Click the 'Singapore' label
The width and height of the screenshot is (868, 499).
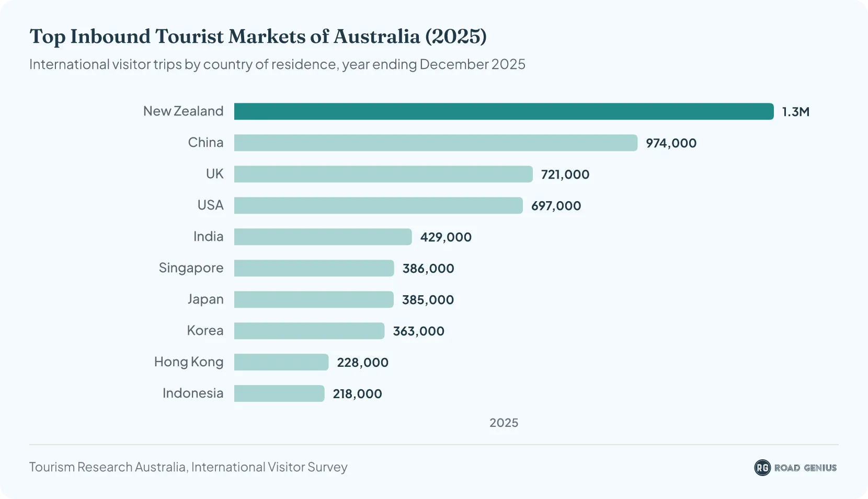click(x=191, y=268)
